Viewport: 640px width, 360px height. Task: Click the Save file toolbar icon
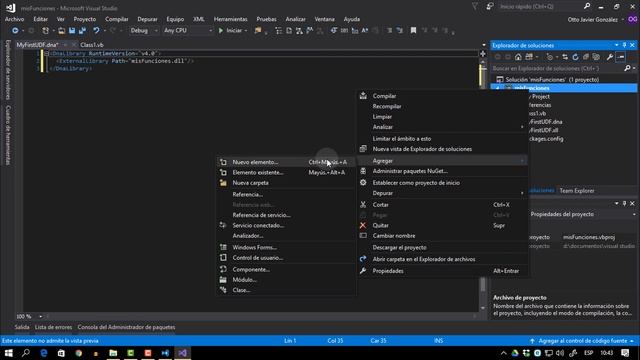[72, 31]
